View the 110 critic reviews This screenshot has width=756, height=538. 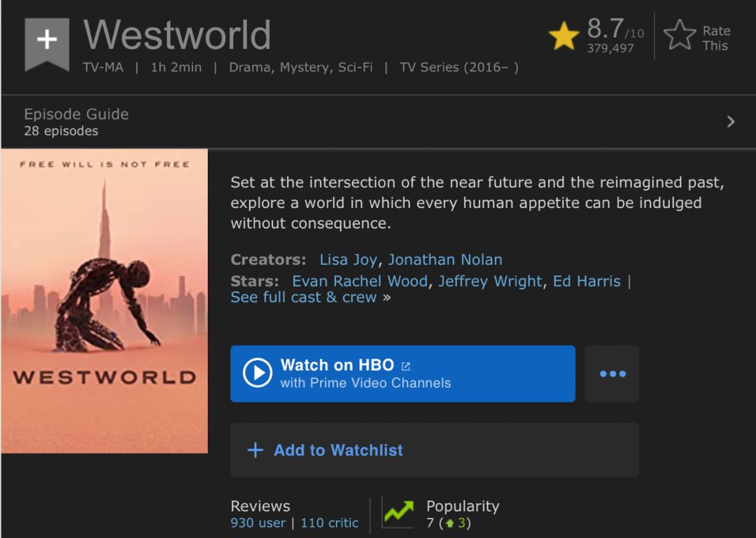pos(329,523)
